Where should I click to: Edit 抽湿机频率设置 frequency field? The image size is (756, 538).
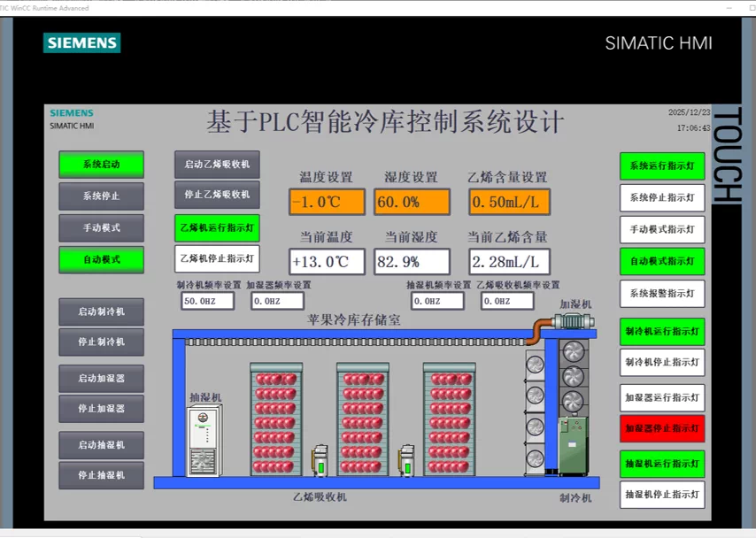click(438, 302)
